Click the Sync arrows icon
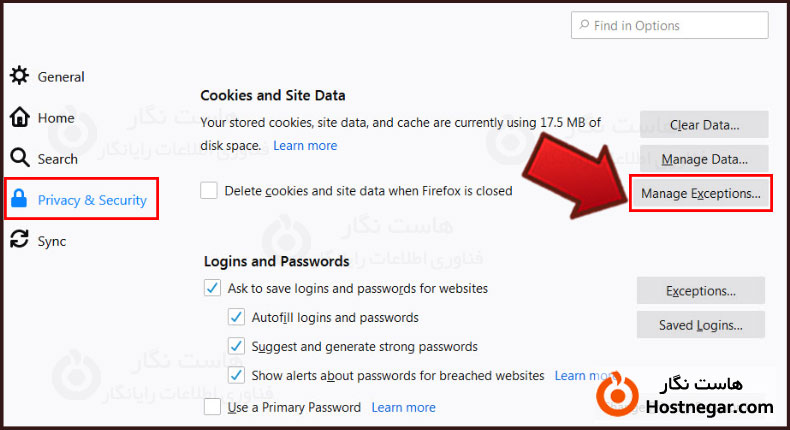Screen dimensions: 790x430 [x=19, y=240]
